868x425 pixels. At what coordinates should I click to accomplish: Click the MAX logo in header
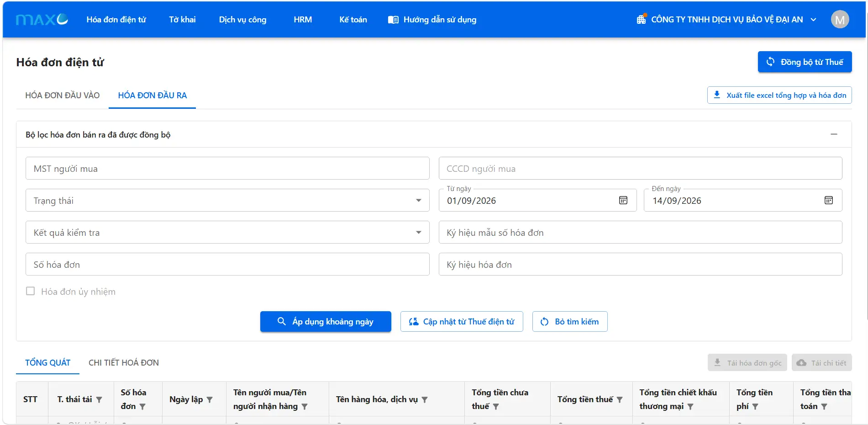[x=42, y=19]
